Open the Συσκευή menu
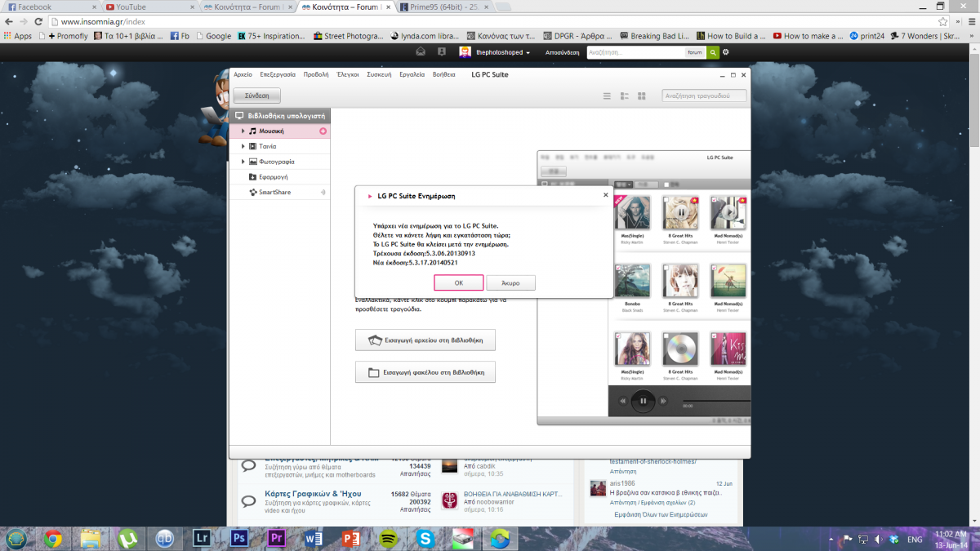The height and width of the screenshot is (551, 980). [x=379, y=74]
